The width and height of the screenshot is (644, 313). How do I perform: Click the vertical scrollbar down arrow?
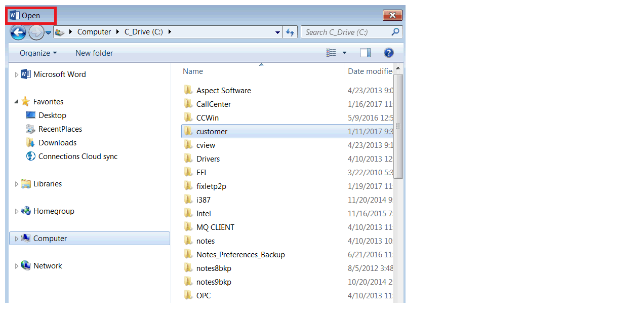point(398,299)
